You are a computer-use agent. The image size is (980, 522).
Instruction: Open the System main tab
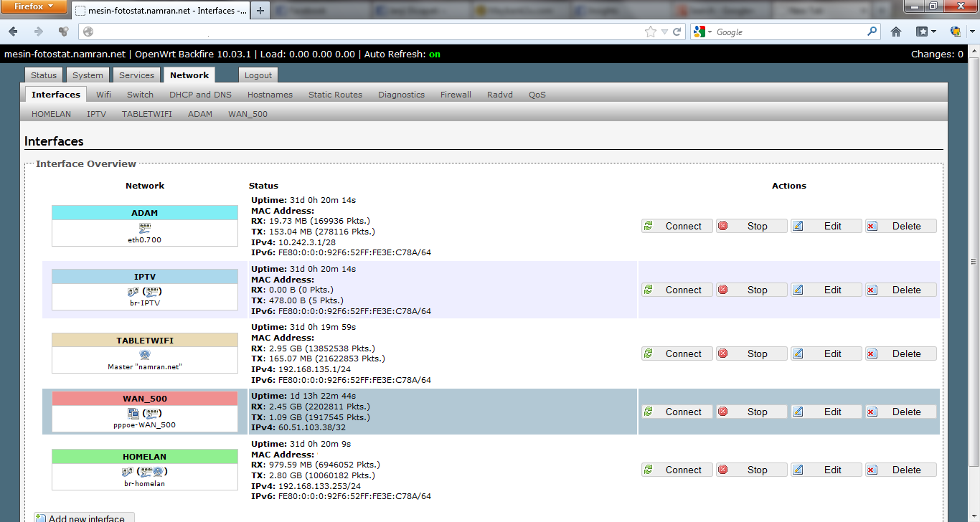click(x=88, y=75)
